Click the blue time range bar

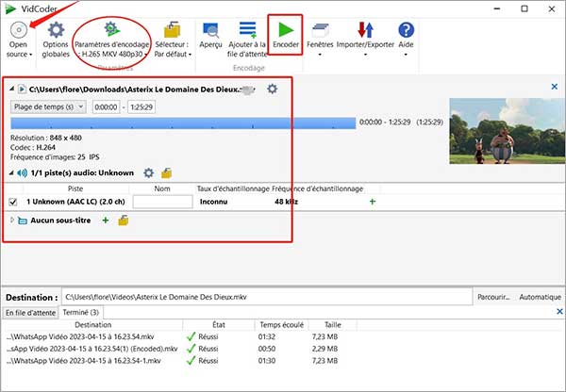[x=183, y=122]
